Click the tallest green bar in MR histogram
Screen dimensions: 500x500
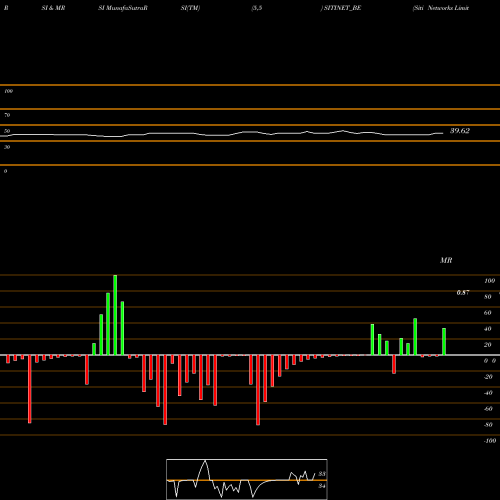(115, 315)
